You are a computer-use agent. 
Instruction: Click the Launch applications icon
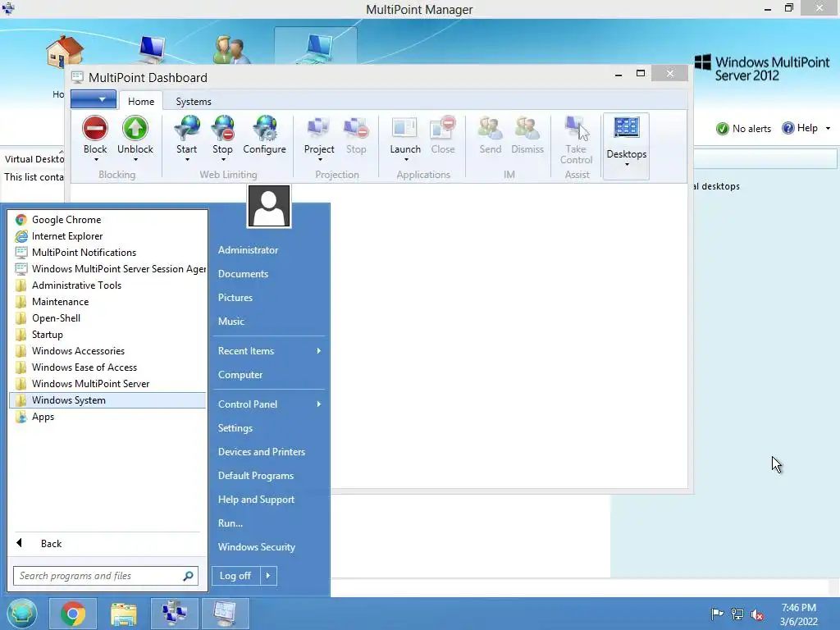405,129
